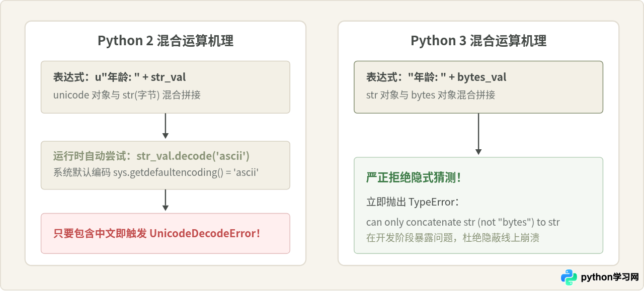Viewport: 644px width, 291px height.
Task: Click the sys.getdefaultencoding() = 'ascii' line
Action: point(156,173)
